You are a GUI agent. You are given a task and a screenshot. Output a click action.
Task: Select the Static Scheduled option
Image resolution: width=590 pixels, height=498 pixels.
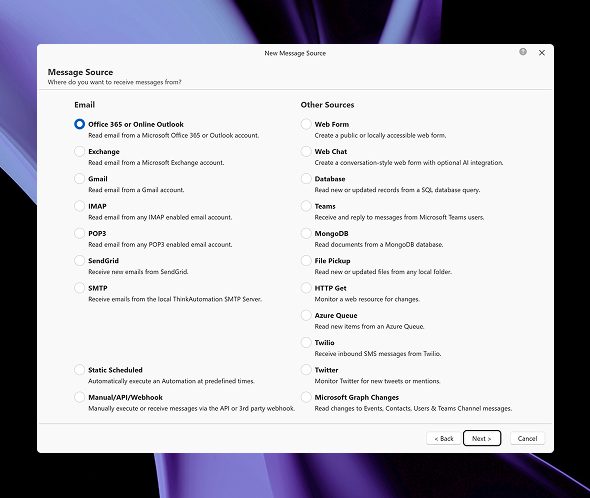pyautogui.click(x=79, y=370)
